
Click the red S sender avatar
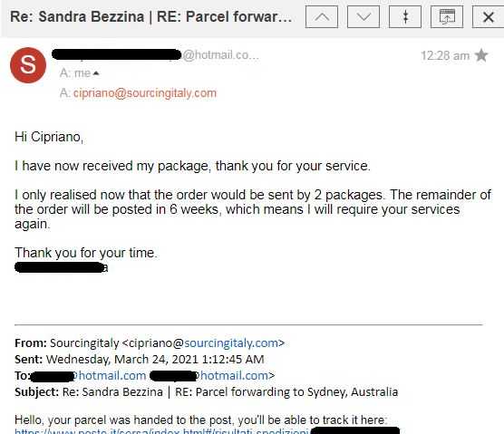[28, 65]
